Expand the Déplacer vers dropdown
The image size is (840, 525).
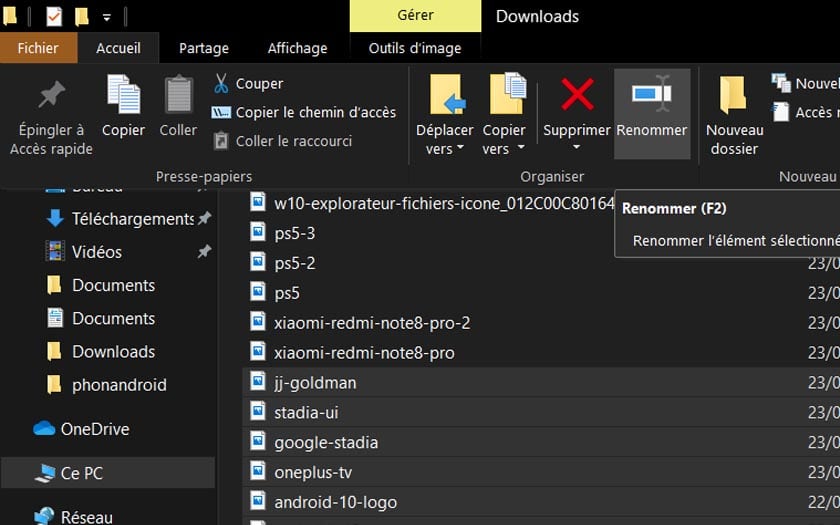[x=445, y=149]
